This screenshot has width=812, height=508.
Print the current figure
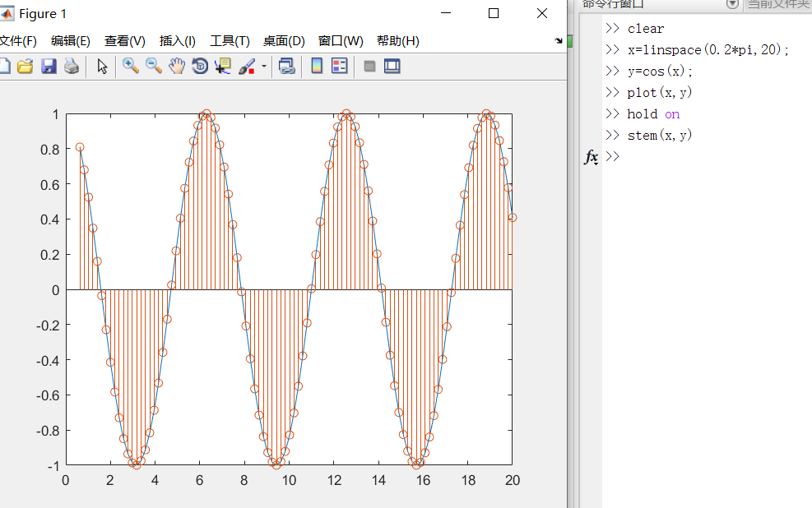71,66
